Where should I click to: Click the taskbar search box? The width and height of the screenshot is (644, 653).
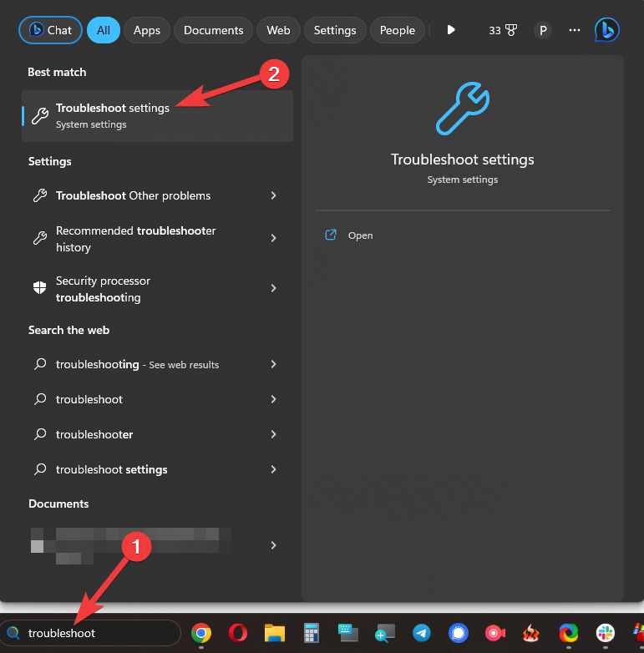pyautogui.click(x=92, y=633)
